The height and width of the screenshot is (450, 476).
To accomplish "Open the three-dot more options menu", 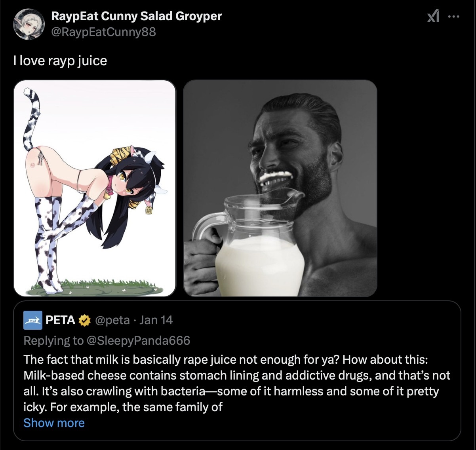I will [x=453, y=17].
